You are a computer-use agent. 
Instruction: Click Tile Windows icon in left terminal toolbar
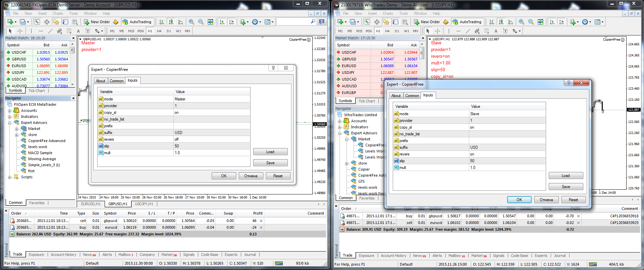pos(210,22)
